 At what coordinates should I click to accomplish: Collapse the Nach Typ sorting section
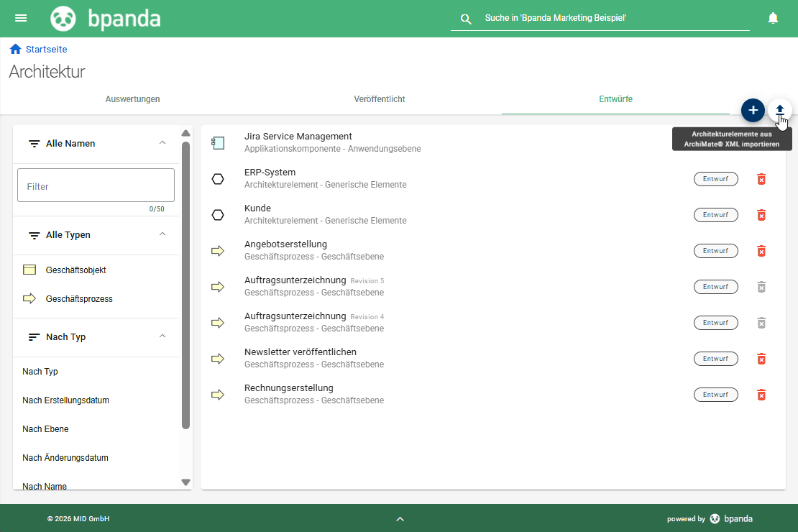[x=162, y=336]
